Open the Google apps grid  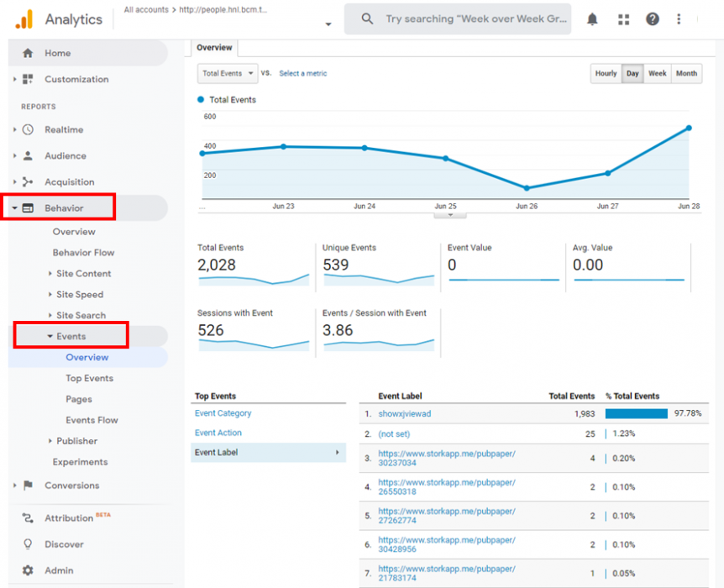click(x=622, y=18)
